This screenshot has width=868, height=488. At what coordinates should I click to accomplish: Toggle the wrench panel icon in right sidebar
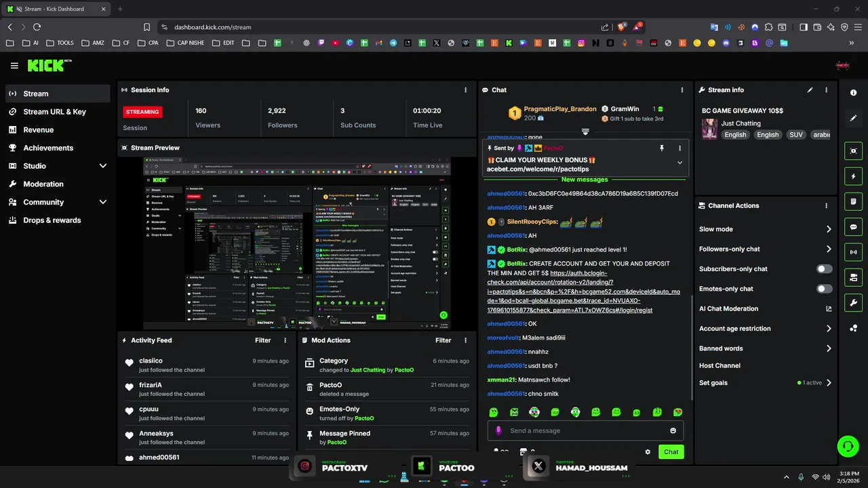click(x=853, y=302)
